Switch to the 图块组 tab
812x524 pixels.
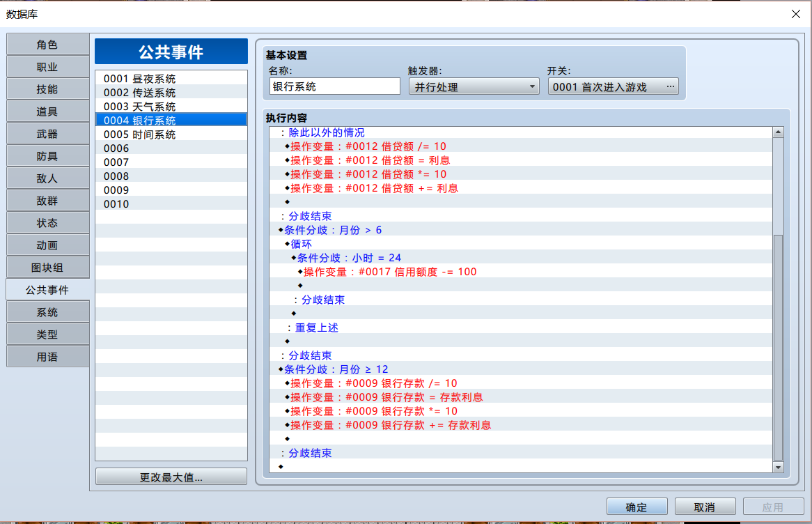[47, 268]
